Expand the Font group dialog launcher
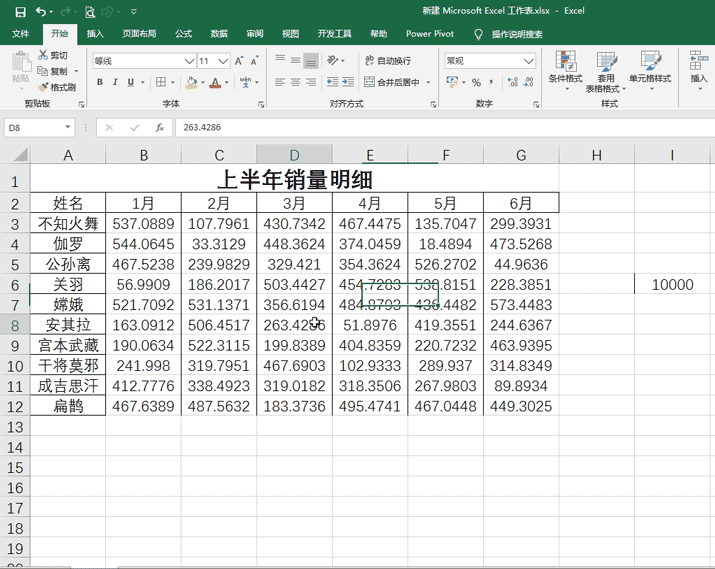The height and width of the screenshot is (569, 715). point(261,104)
